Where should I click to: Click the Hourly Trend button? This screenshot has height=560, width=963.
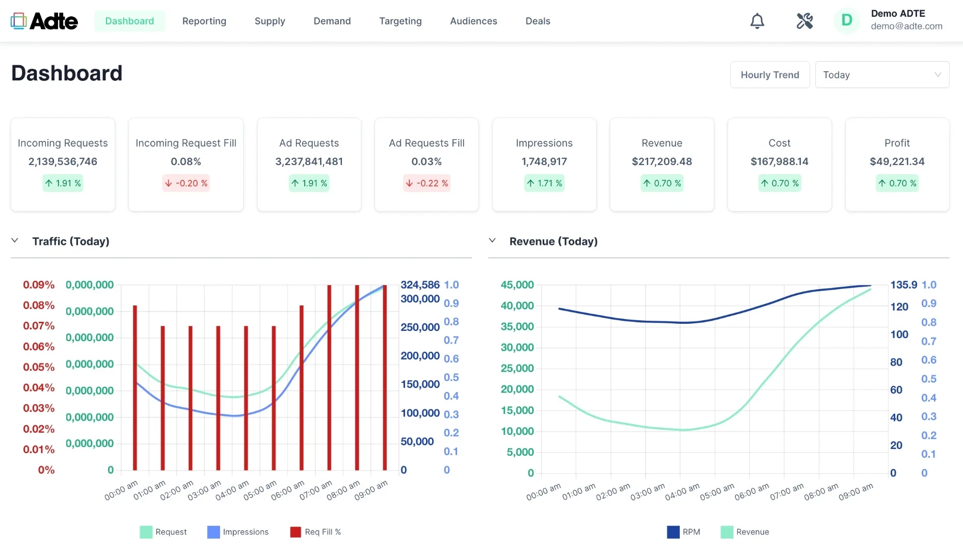tap(770, 75)
